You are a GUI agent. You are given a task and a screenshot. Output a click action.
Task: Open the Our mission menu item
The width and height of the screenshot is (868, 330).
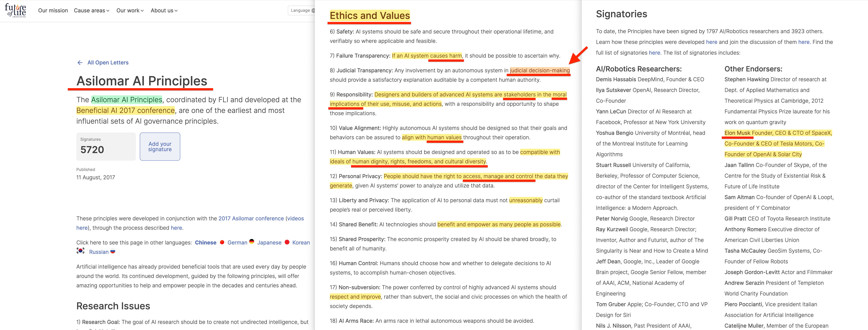pos(53,10)
